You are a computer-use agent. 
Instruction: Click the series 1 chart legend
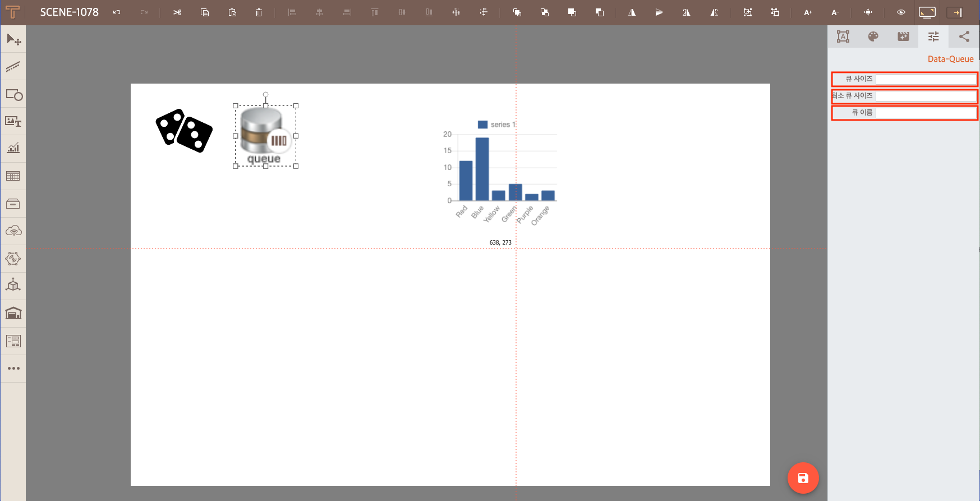point(496,125)
